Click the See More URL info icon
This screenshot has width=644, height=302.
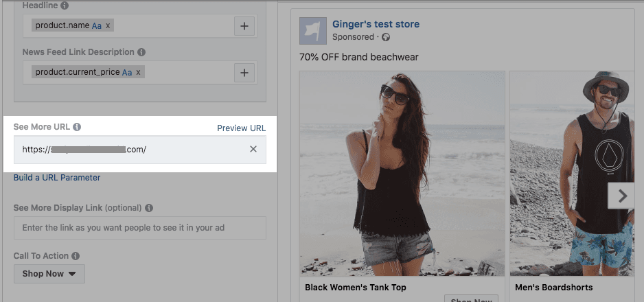77,128
